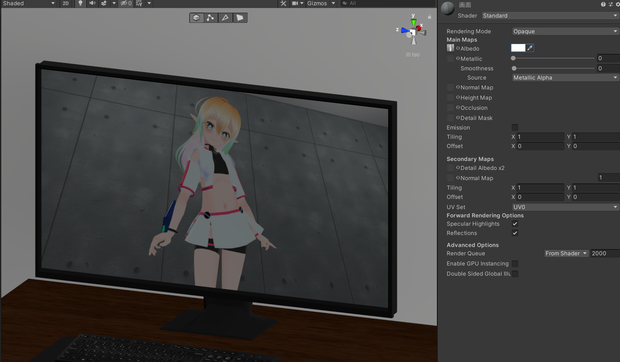
Task: Click the albedo eyedropper color picker icon
Action: click(x=530, y=48)
